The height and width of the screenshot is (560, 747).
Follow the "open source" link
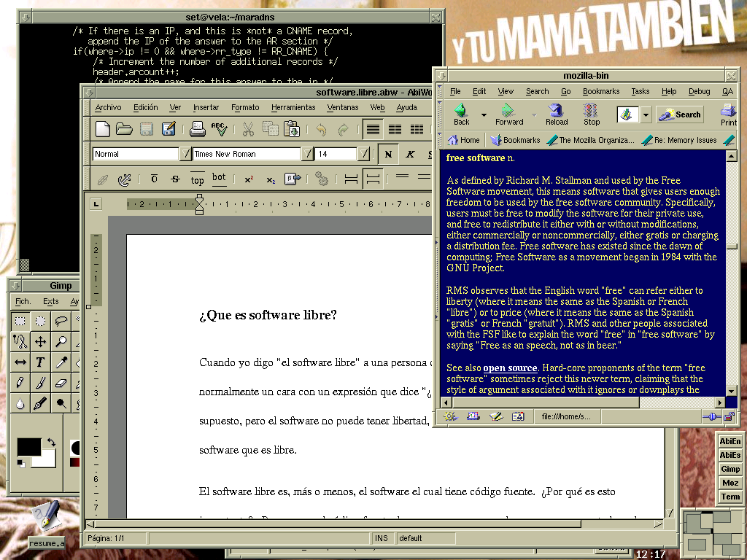(x=510, y=368)
